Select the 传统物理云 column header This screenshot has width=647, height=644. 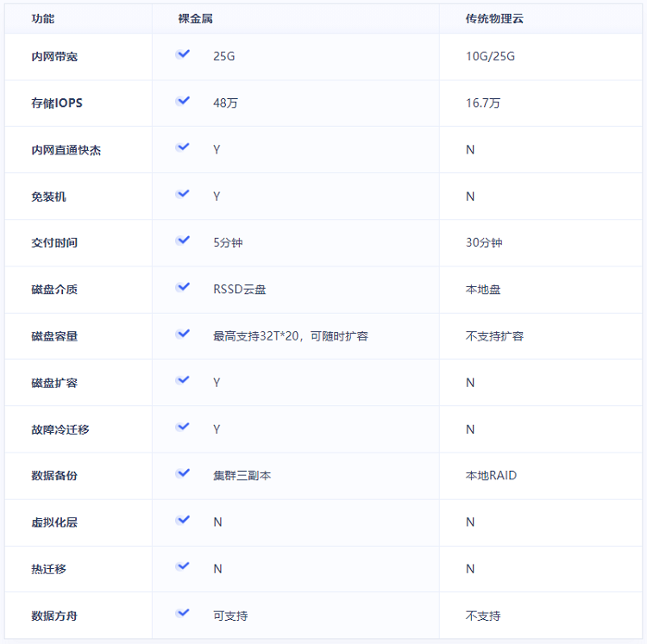pos(494,19)
